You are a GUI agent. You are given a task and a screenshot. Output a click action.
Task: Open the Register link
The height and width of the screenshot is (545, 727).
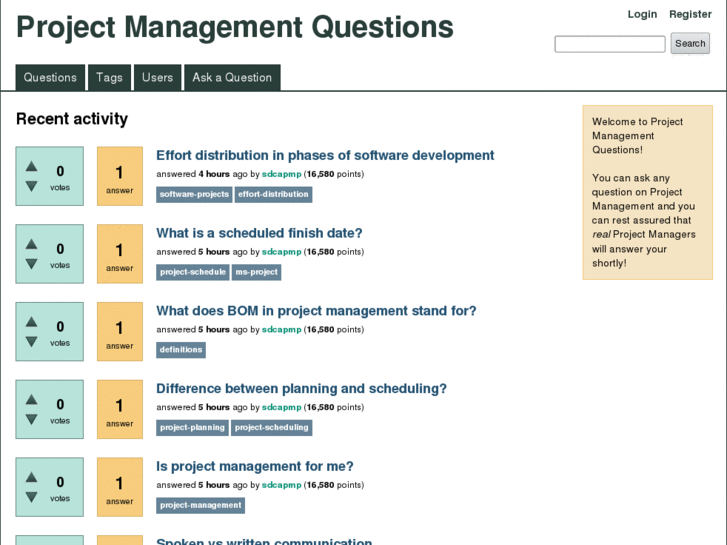tap(690, 14)
